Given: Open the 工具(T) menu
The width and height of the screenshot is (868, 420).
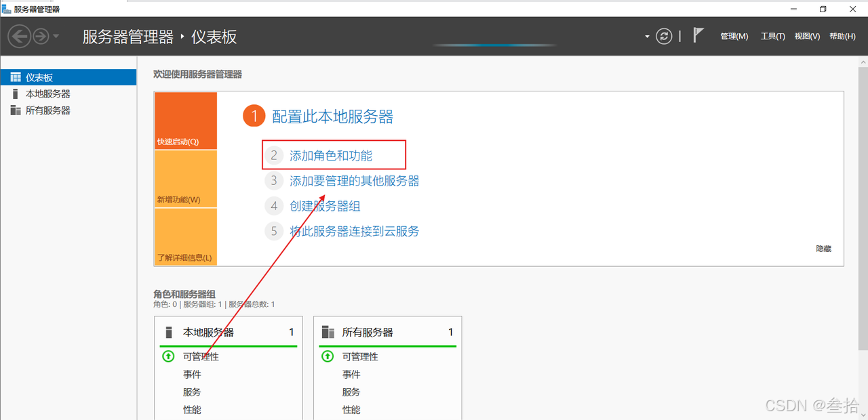Looking at the screenshot, I should coord(773,37).
